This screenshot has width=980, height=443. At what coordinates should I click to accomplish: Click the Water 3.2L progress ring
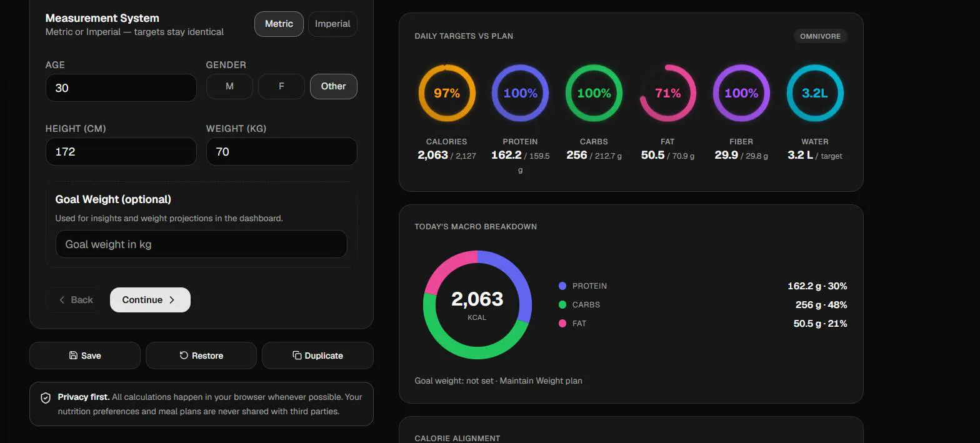coord(815,93)
